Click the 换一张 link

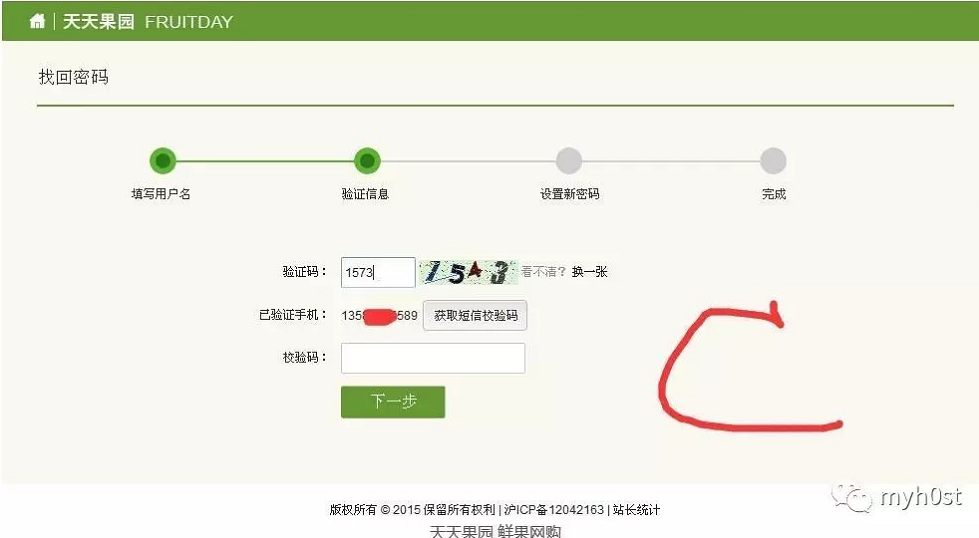[x=589, y=271]
